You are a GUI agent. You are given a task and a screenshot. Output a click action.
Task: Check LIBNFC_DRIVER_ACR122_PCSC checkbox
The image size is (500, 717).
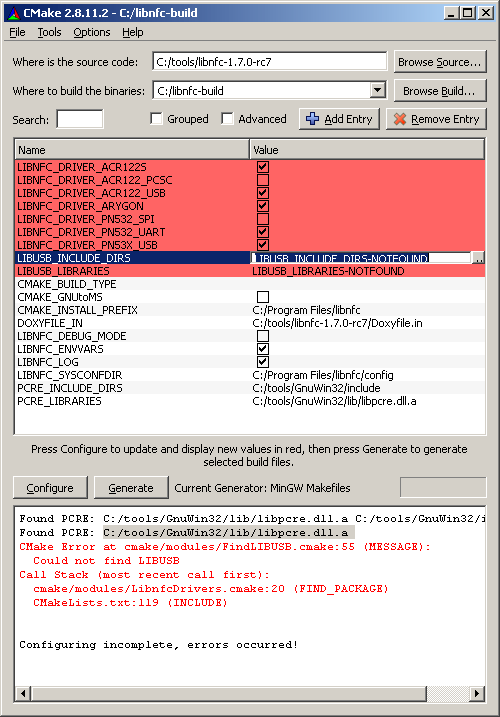[263, 180]
